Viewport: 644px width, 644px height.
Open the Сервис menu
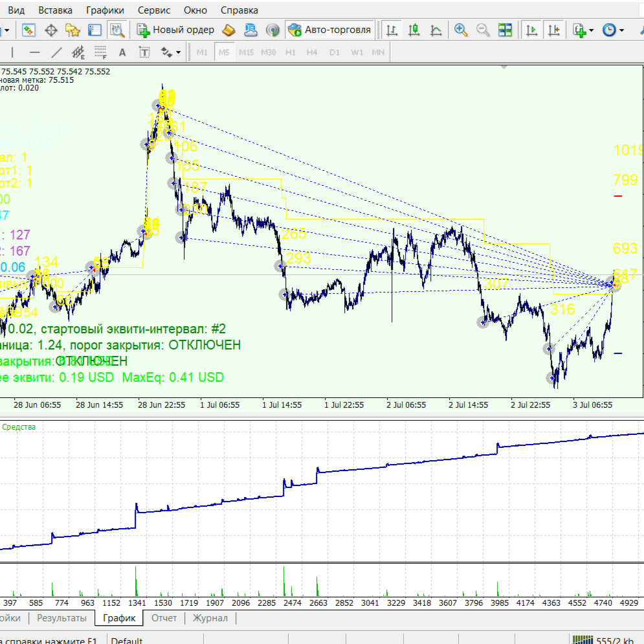click(x=155, y=10)
